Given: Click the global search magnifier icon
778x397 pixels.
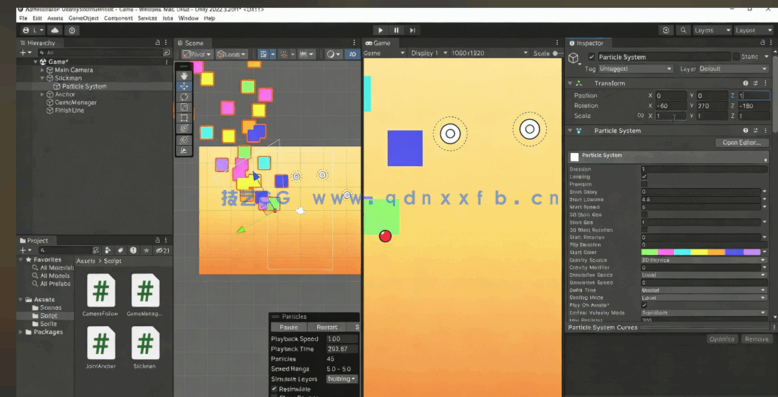Looking at the screenshot, I should click(x=683, y=30).
